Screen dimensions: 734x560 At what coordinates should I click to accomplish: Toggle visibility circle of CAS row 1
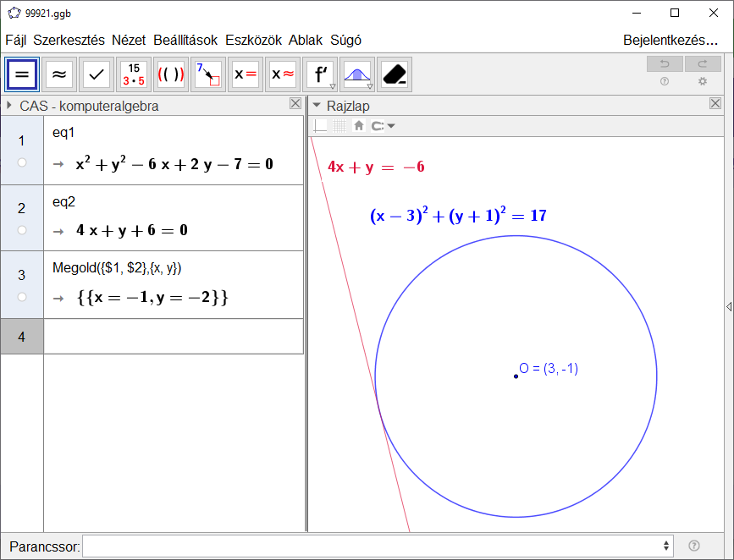pos(22,162)
